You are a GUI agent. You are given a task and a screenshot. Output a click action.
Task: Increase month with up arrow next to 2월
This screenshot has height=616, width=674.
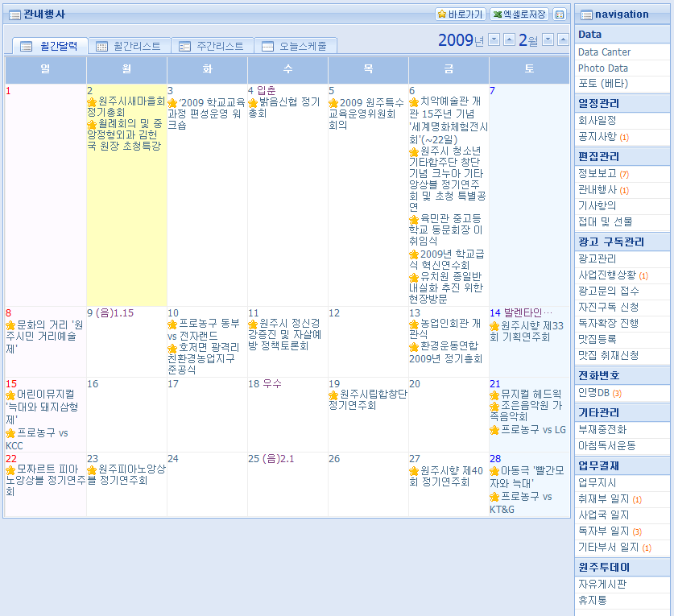click(563, 40)
